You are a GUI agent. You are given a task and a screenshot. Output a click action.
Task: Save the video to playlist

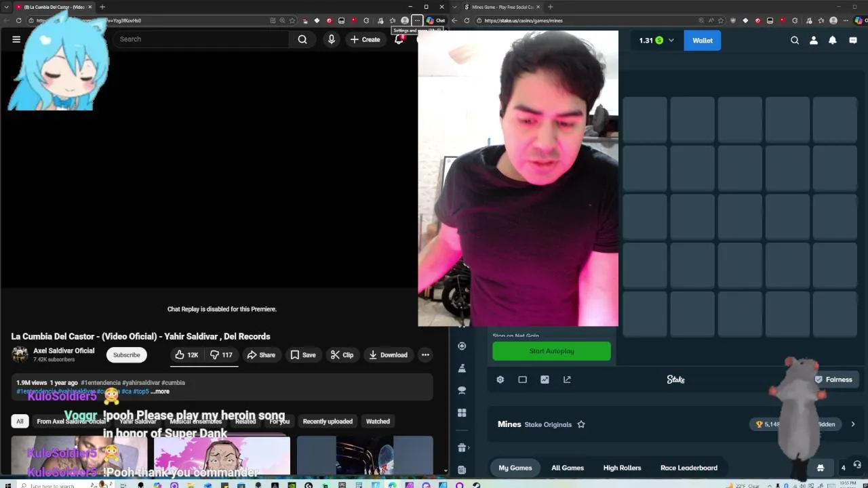303,354
